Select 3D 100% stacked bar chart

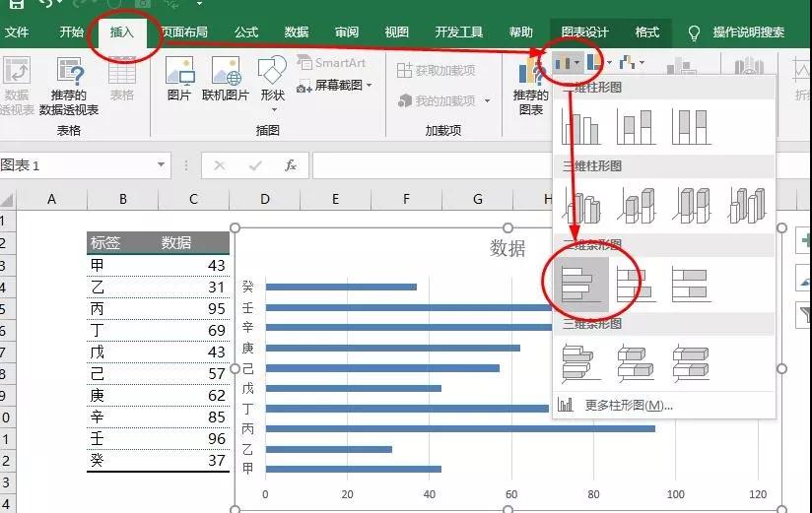click(x=692, y=363)
